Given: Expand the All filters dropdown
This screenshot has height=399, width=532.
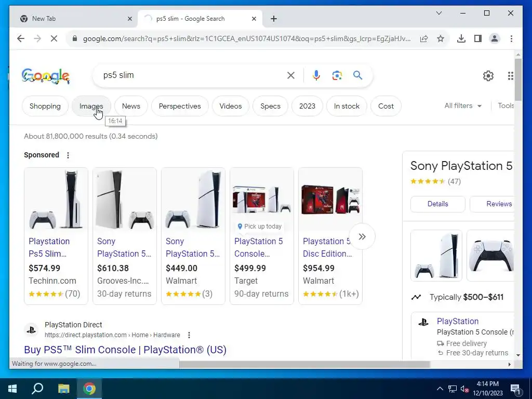Looking at the screenshot, I should point(463,106).
